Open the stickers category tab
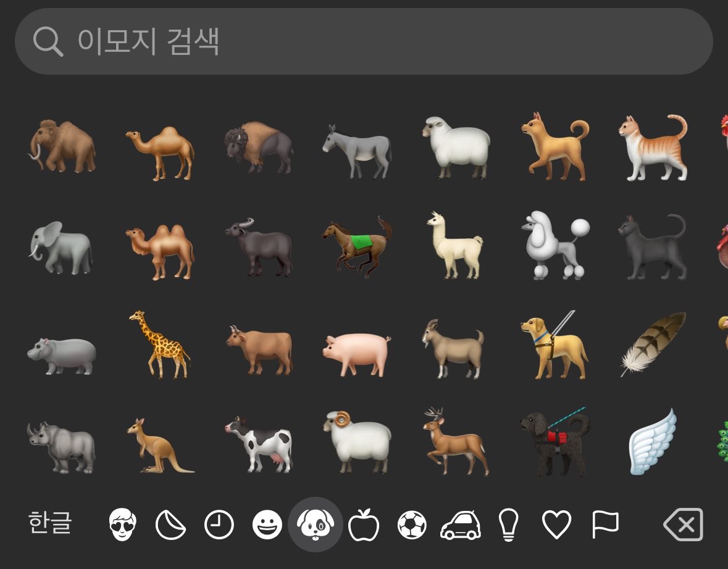This screenshot has height=569, width=728. point(170,525)
